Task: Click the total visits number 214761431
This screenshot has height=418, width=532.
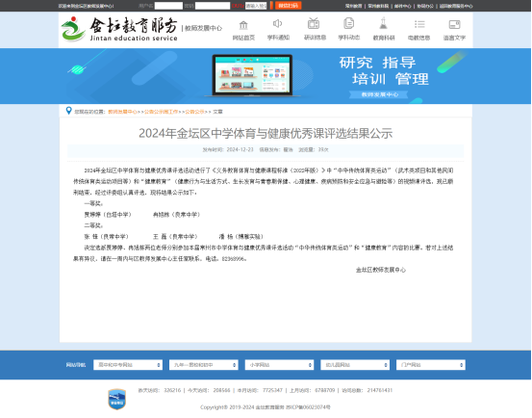Action: click(x=380, y=390)
